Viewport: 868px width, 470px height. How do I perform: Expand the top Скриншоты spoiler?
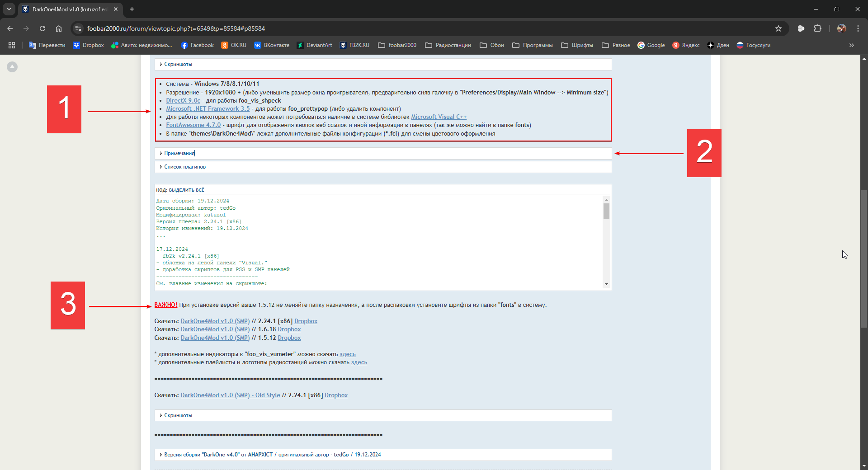coord(178,64)
